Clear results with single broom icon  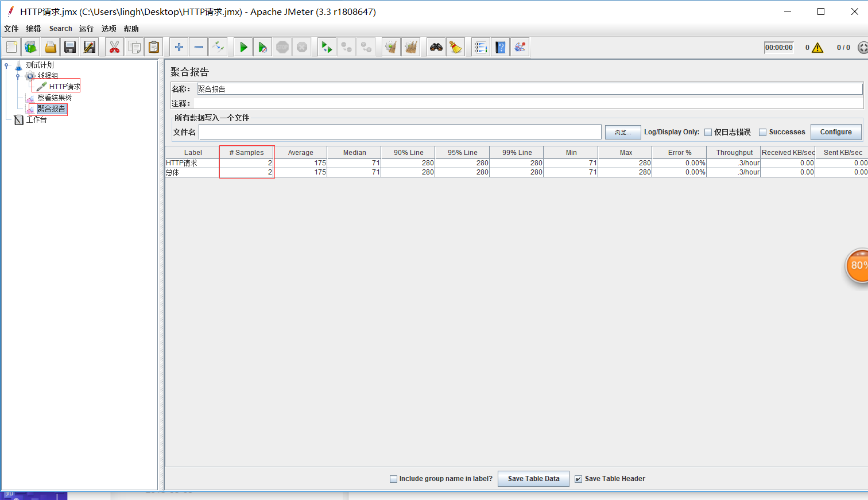tap(392, 47)
